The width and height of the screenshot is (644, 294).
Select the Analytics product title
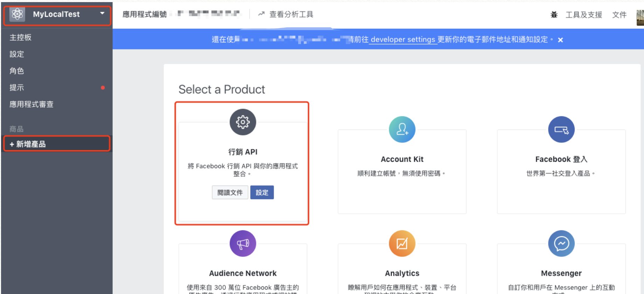(x=402, y=273)
